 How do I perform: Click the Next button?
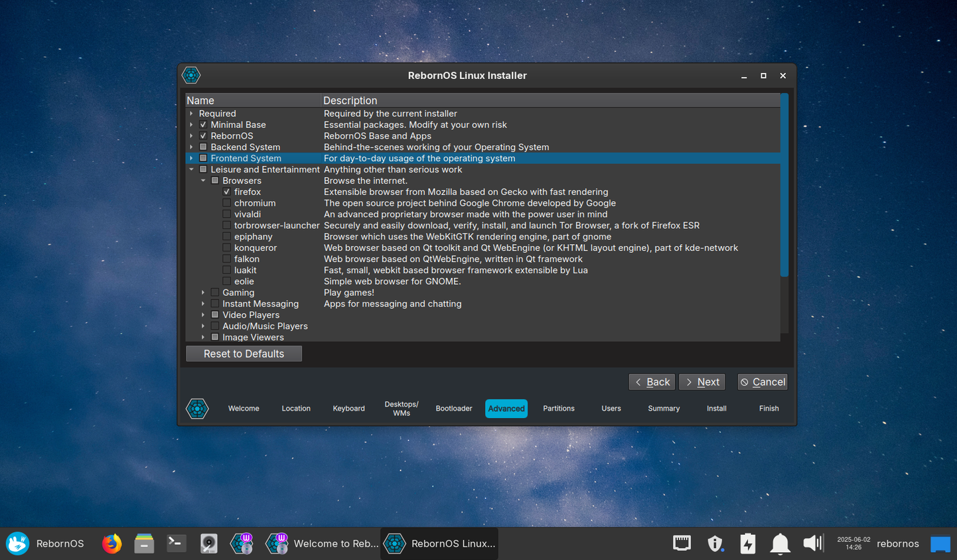tap(702, 382)
